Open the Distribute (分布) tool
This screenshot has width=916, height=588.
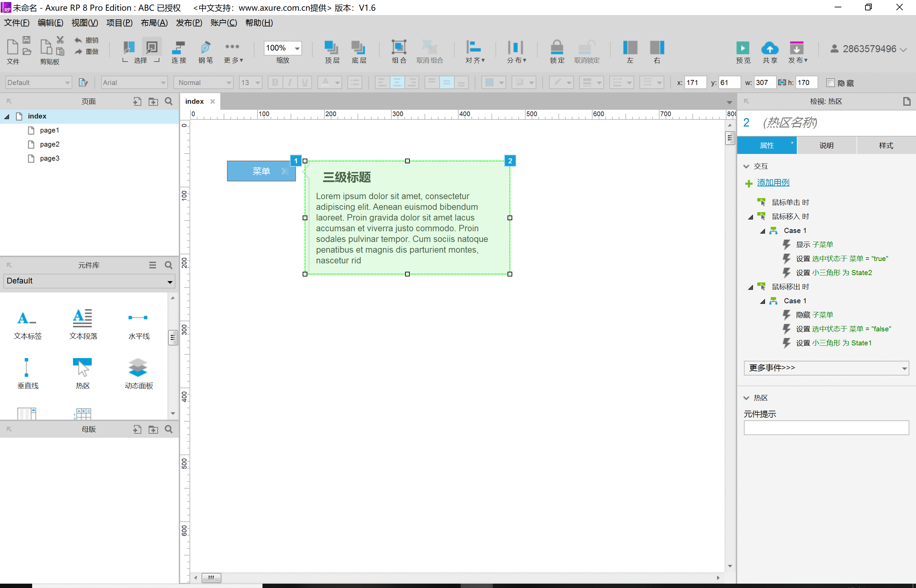[515, 47]
